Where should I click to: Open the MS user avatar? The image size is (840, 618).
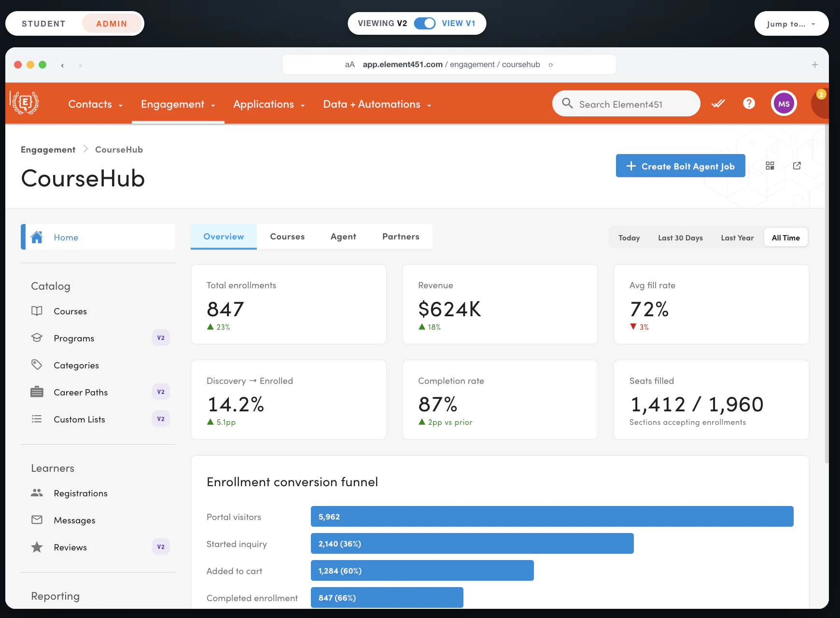(784, 103)
